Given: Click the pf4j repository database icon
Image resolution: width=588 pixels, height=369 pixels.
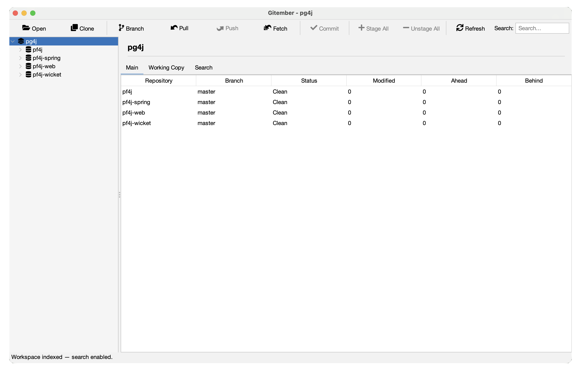Looking at the screenshot, I should click(x=28, y=50).
